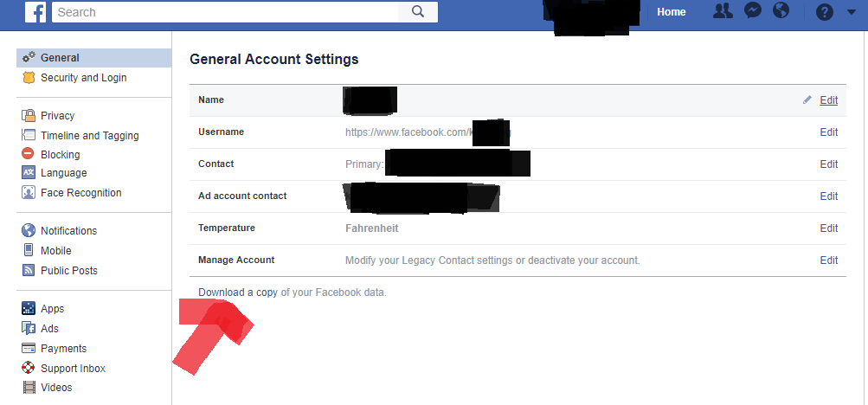This screenshot has width=868, height=405.
Task: Click the Apps icon in sidebar
Action: click(29, 308)
